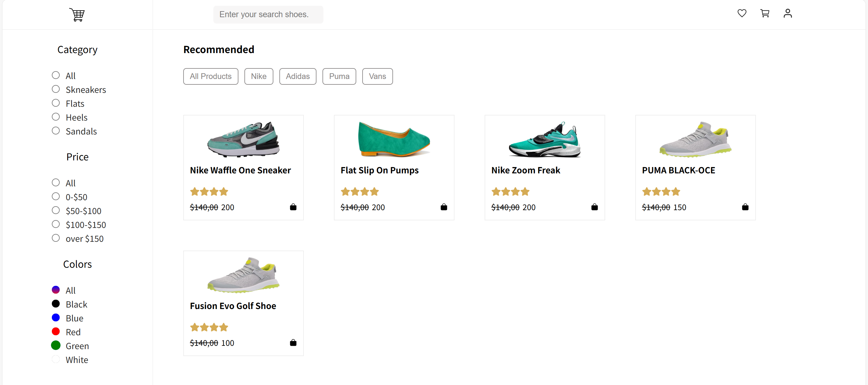Viewport: 868px width, 385px height.
Task: Open the wishlist heart icon
Action: pyautogui.click(x=742, y=14)
